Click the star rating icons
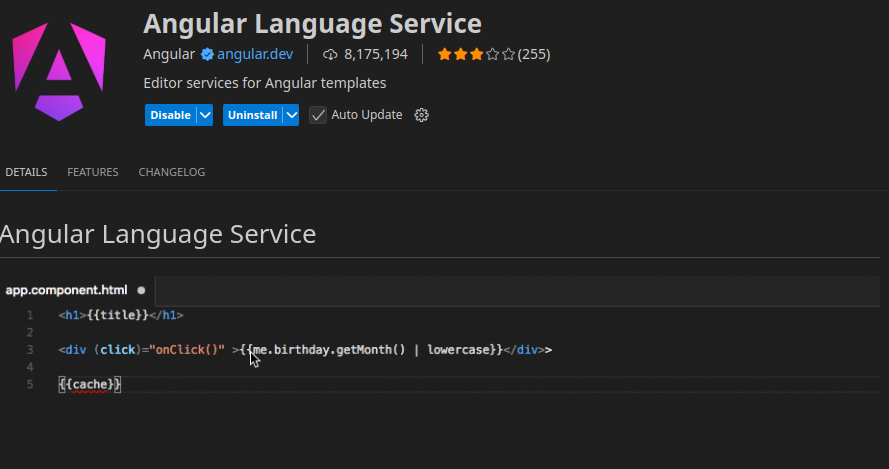 pos(476,54)
